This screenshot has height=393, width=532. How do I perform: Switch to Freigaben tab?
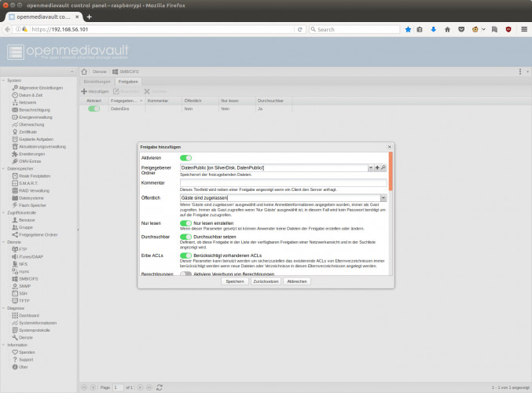(x=128, y=82)
